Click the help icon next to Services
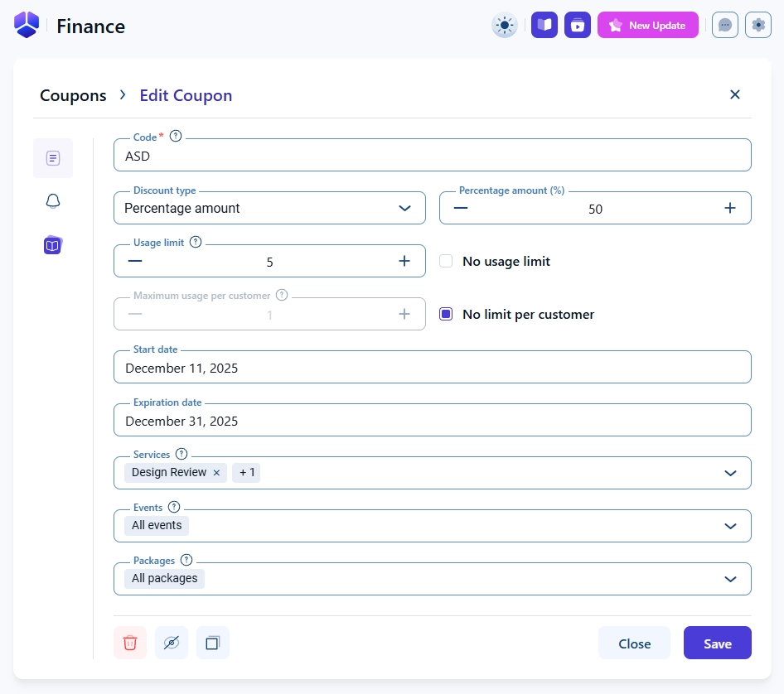 tap(181, 454)
